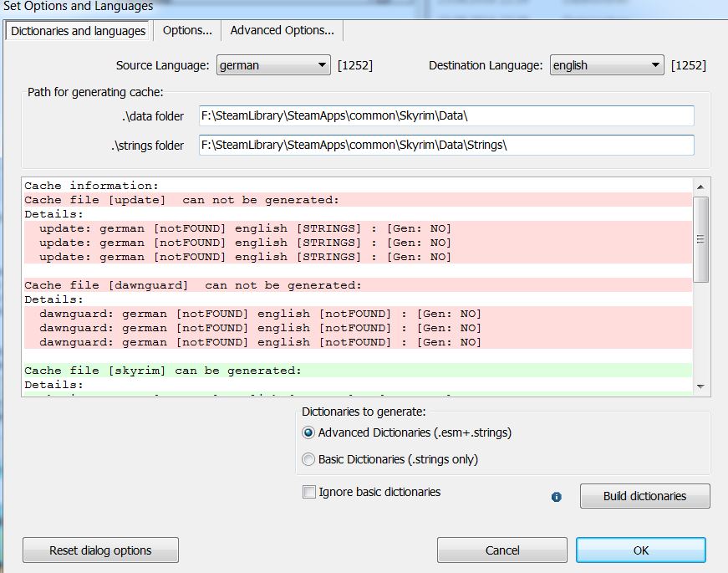Select Advanced Dictionaries (.esm+.strings) radio button
Image resolution: width=728 pixels, height=573 pixels.
309,432
